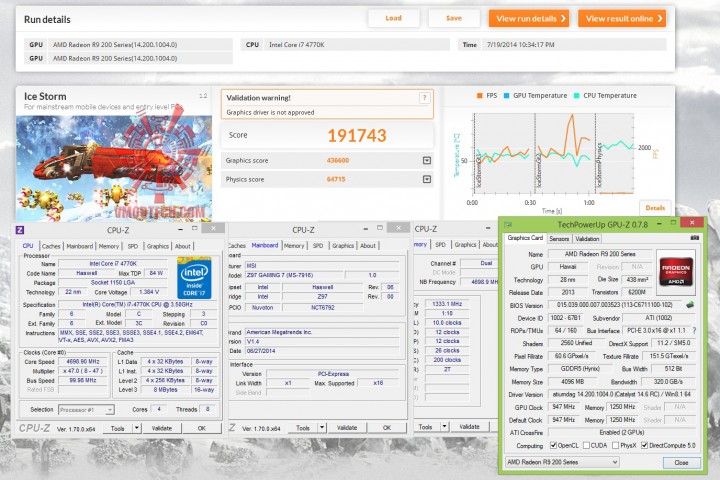The width and height of the screenshot is (720, 480).
Task: Click the Load button in Run details
Action: pos(394,18)
